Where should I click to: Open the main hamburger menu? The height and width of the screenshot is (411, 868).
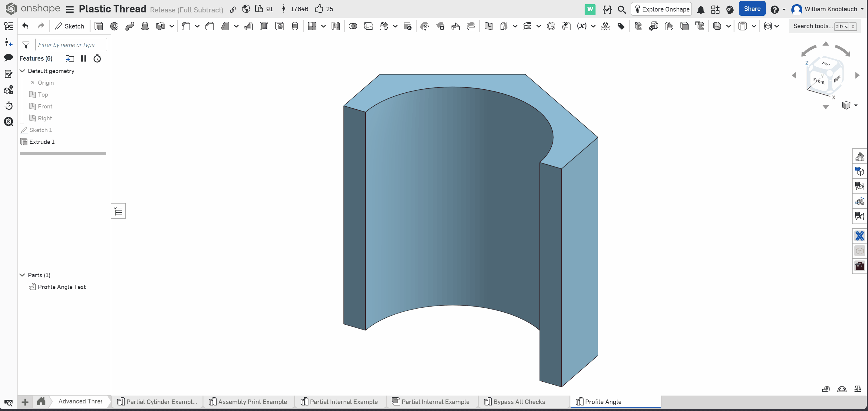click(70, 9)
